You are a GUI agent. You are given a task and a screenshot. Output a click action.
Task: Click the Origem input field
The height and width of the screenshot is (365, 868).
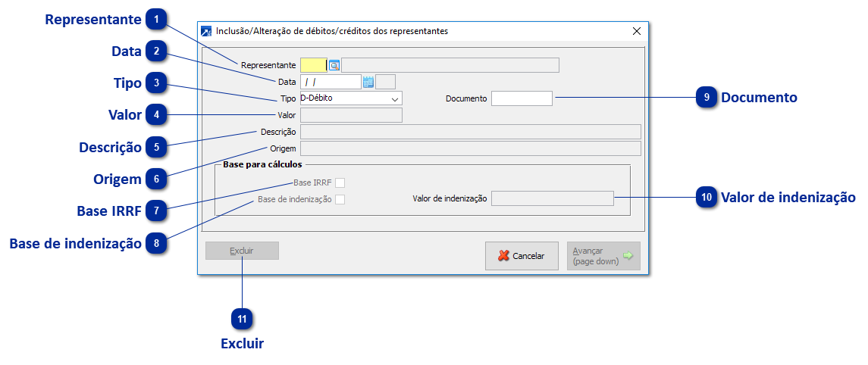(470, 148)
